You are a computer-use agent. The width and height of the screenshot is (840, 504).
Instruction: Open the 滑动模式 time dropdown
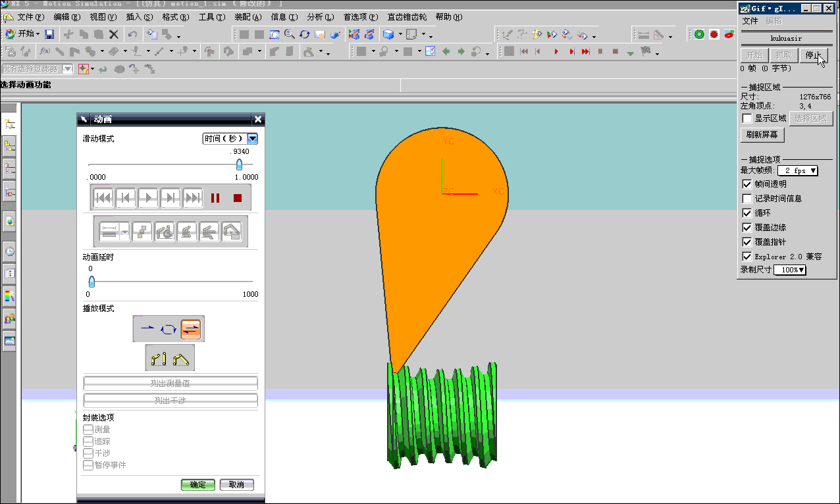tap(230, 139)
